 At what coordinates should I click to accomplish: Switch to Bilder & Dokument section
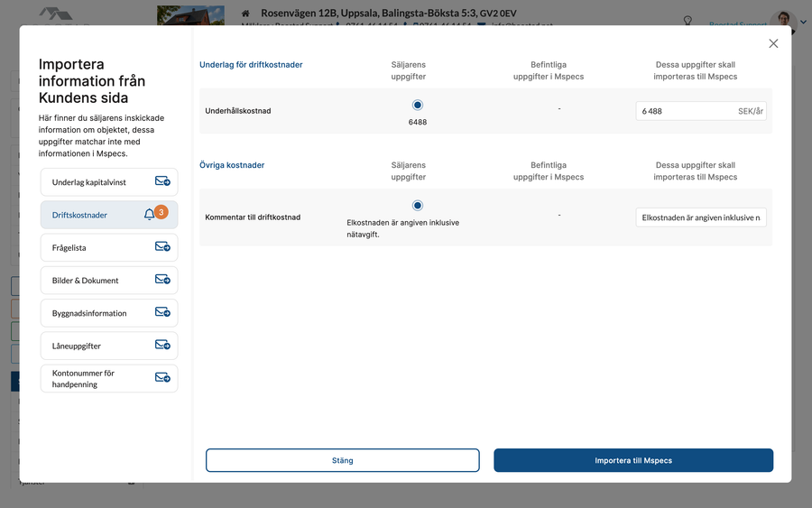pyautogui.click(x=109, y=280)
